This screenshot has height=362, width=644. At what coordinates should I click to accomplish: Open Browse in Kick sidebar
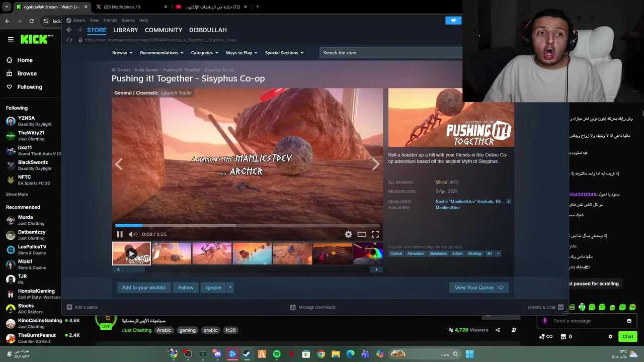tap(27, 73)
